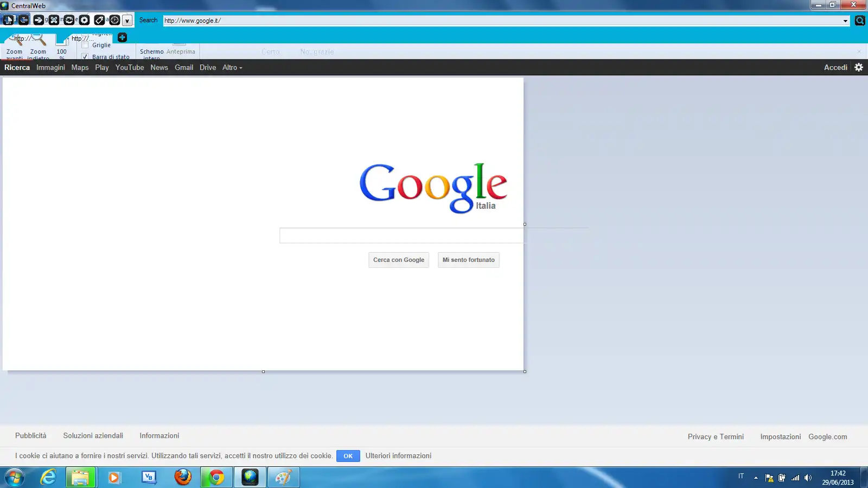Image resolution: width=868 pixels, height=488 pixels.
Task: Open Paint from the taskbar
Action: click(283, 478)
